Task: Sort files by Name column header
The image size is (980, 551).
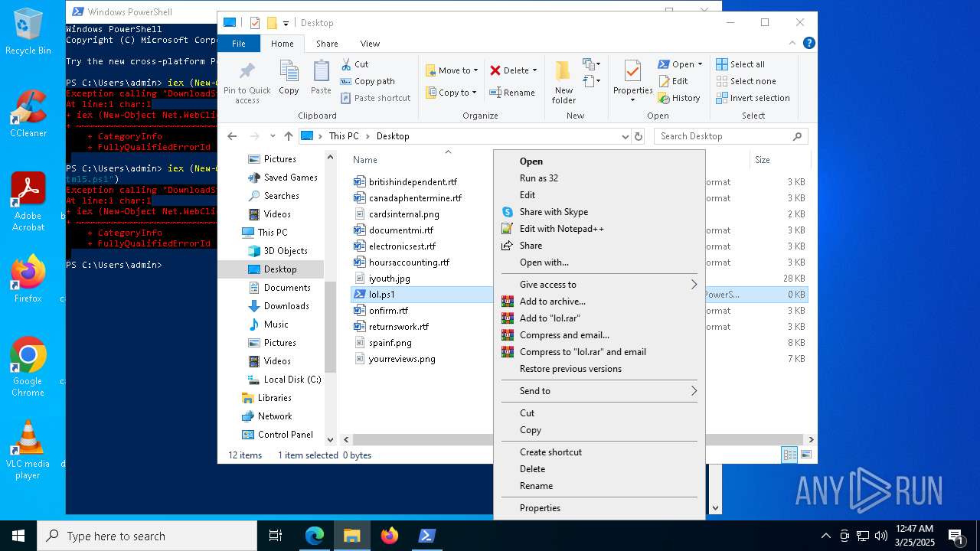Action: pyautogui.click(x=365, y=160)
